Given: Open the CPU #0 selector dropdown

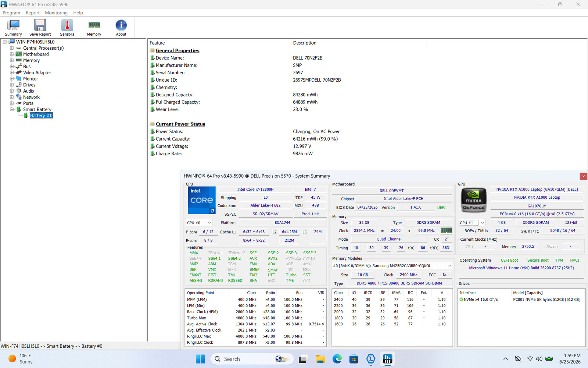Looking at the screenshot, I should (199, 223).
